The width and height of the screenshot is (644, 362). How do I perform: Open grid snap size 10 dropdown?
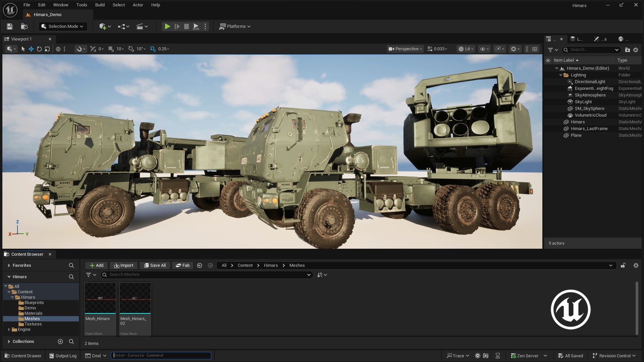point(120,49)
